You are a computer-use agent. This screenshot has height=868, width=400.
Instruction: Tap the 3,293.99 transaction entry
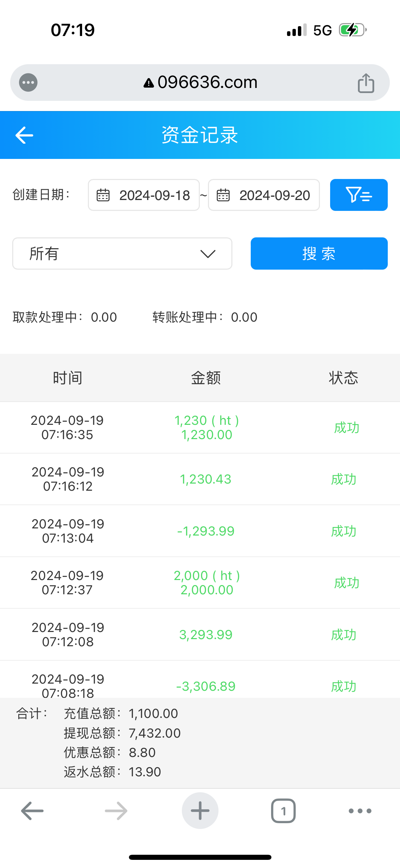click(200, 635)
